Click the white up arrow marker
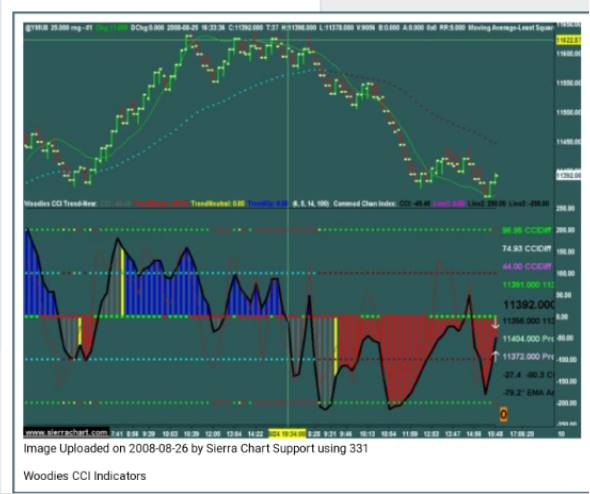590x494 pixels. coord(496,356)
